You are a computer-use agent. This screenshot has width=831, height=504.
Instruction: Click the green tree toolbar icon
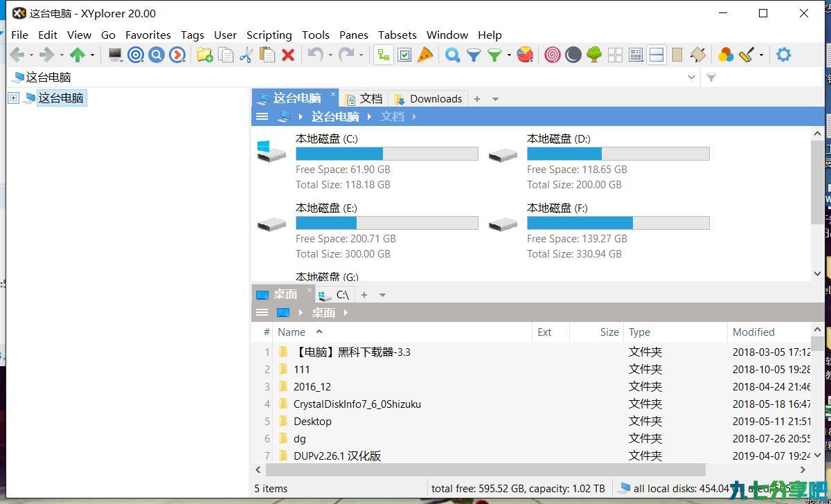[x=594, y=55]
